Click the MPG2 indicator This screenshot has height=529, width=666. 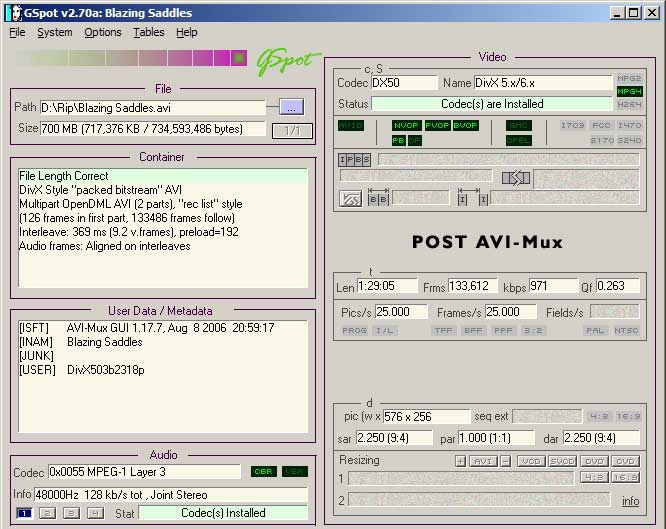click(x=629, y=78)
